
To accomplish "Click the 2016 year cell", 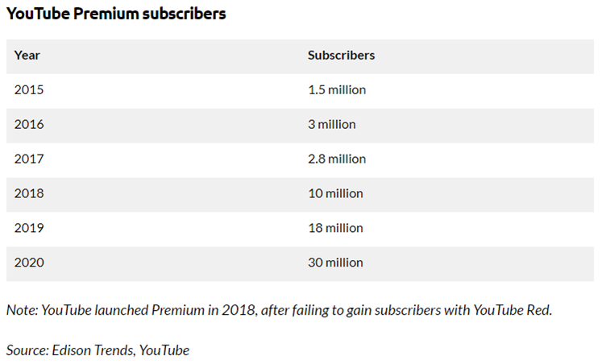I will point(29,124).
